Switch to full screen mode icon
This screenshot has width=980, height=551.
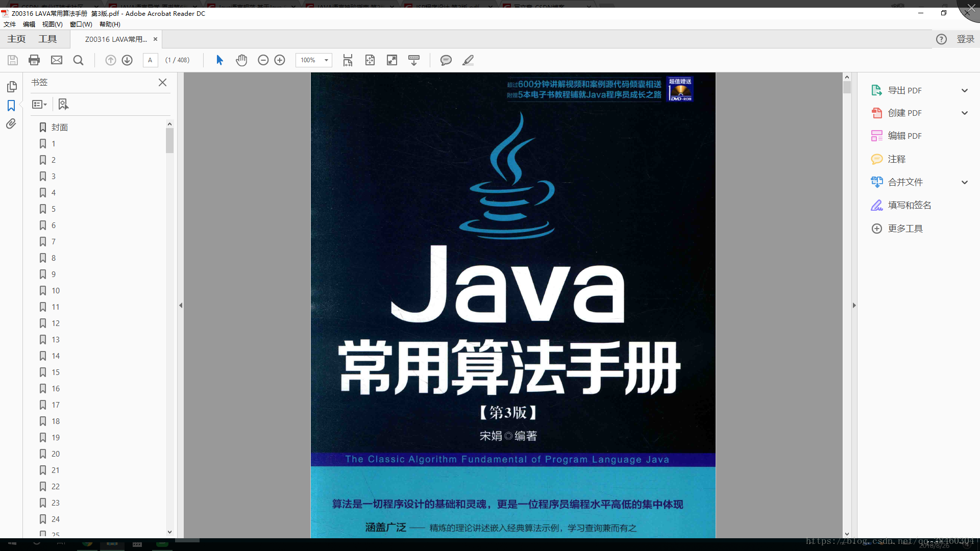tap(392, 60)
